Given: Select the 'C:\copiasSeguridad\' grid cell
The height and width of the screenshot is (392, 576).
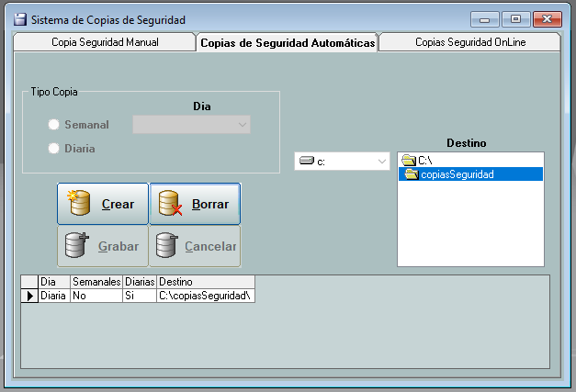Looking at the screenshot, I should (x=206, y=296).
